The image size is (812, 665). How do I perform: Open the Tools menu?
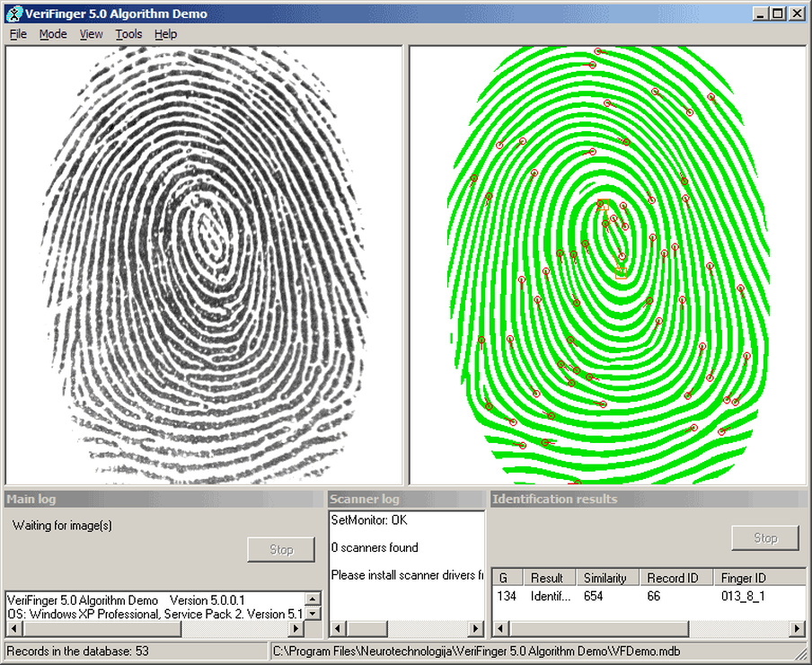pos(128,34)
